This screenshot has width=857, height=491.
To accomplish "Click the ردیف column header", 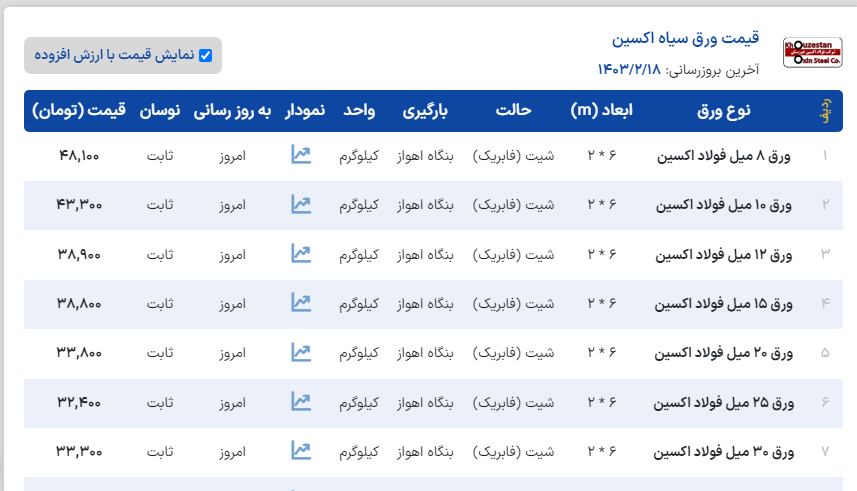I will tap(825, 111).
